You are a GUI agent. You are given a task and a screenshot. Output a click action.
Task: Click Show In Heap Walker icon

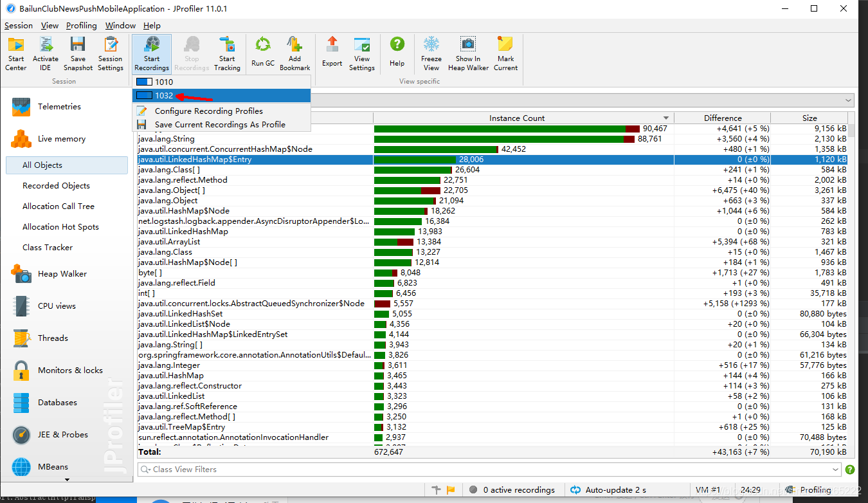pos(468,44)
